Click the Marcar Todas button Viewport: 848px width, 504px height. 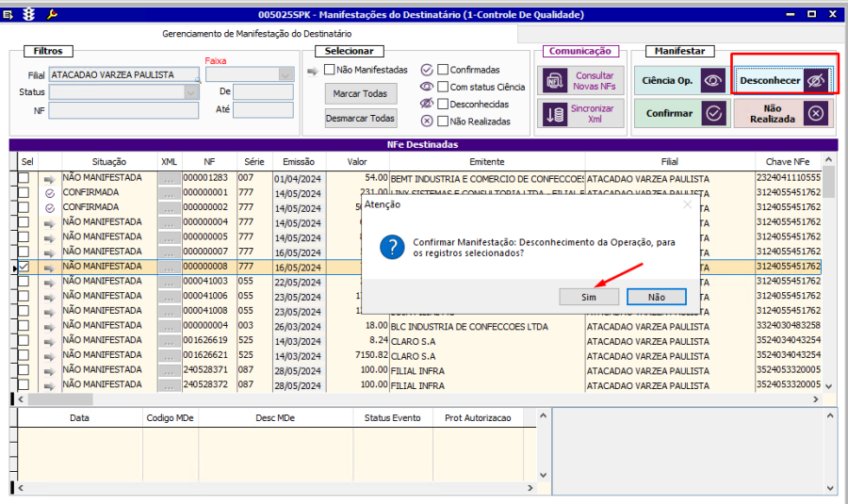[361, 94]
